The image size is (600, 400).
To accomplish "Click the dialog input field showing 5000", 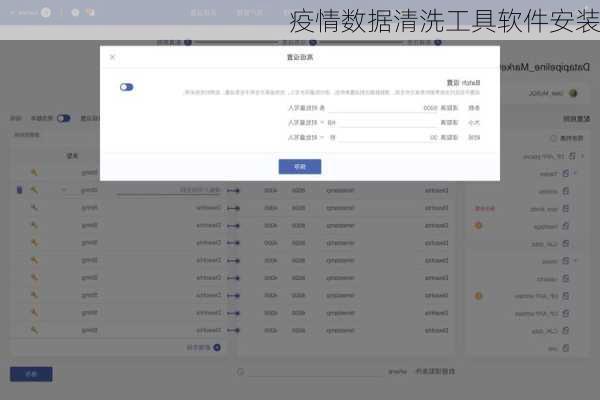I will pos(383,108).
